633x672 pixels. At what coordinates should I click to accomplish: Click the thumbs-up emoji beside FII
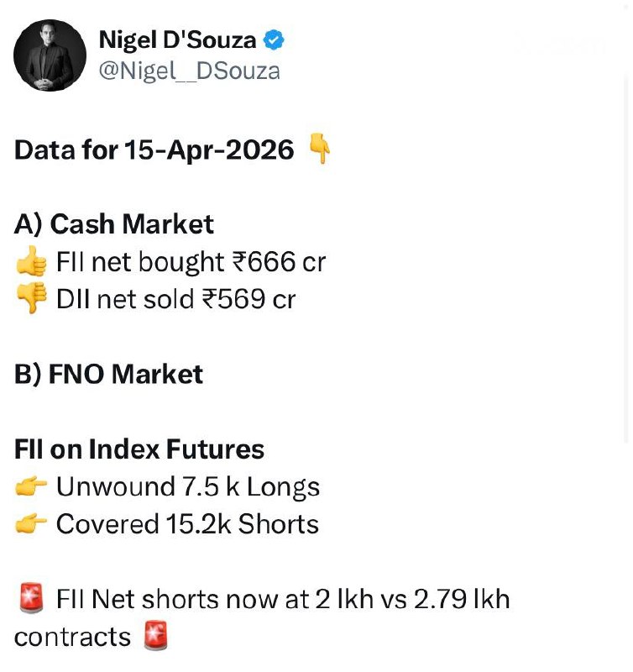click(31, 262)
